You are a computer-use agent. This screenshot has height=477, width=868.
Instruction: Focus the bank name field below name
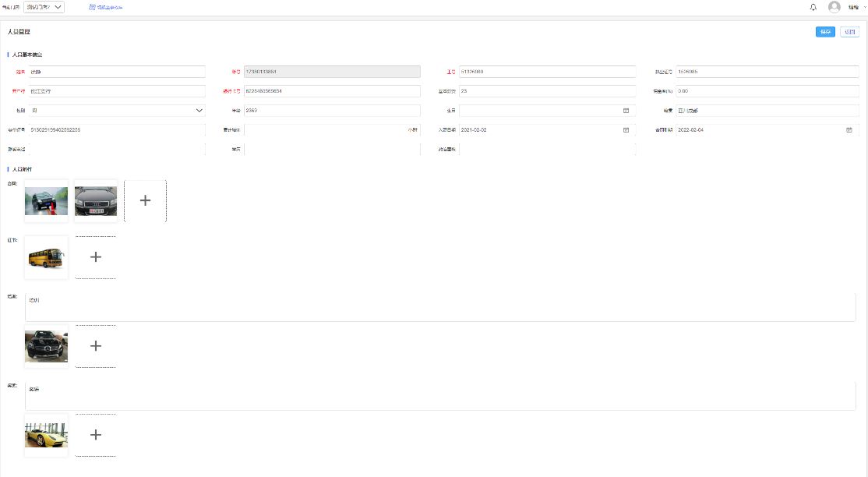click(x=117, y=91)
